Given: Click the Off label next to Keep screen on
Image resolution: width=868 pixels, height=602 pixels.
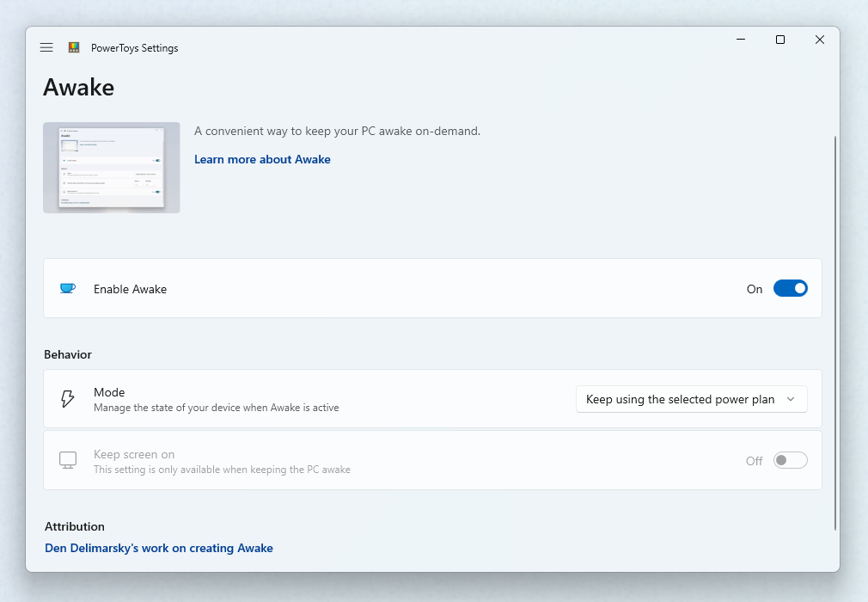Looking at the screenshot, I should point(754,461).
